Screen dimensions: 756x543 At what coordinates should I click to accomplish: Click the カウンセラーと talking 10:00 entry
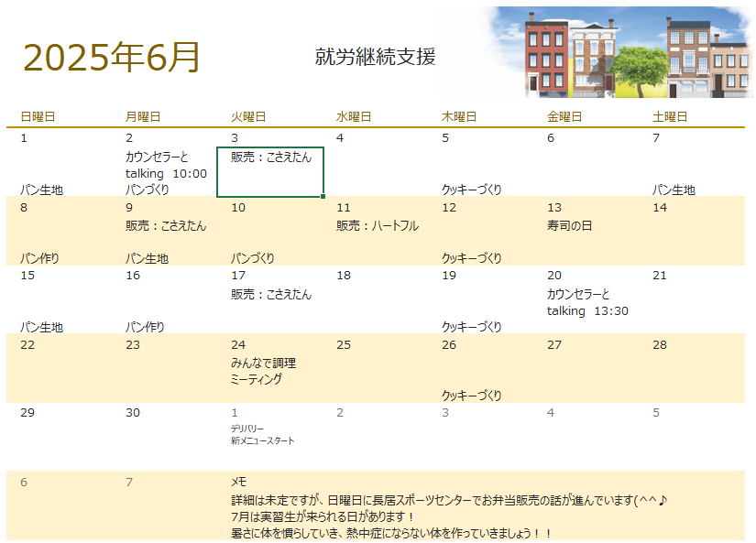(166, 165)
